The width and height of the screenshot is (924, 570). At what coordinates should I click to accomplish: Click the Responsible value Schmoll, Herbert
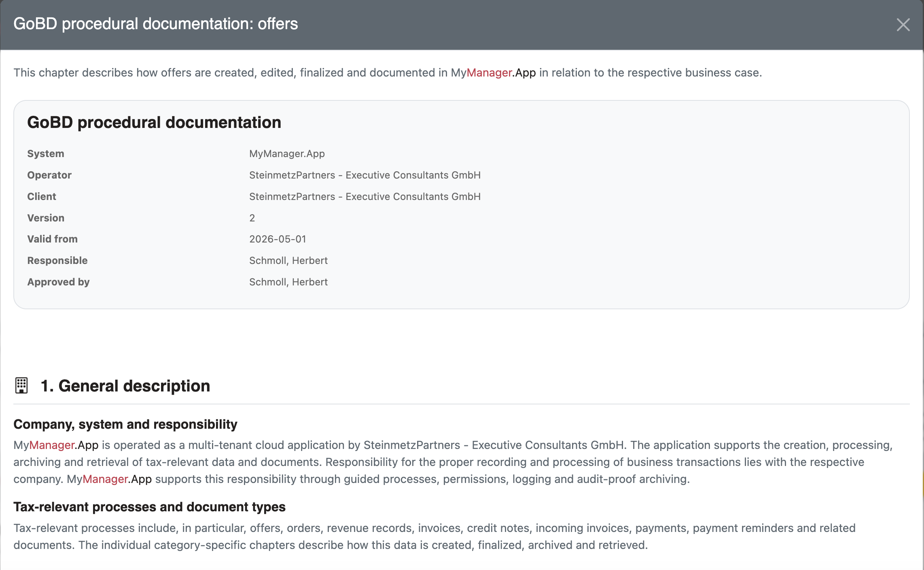288,260
